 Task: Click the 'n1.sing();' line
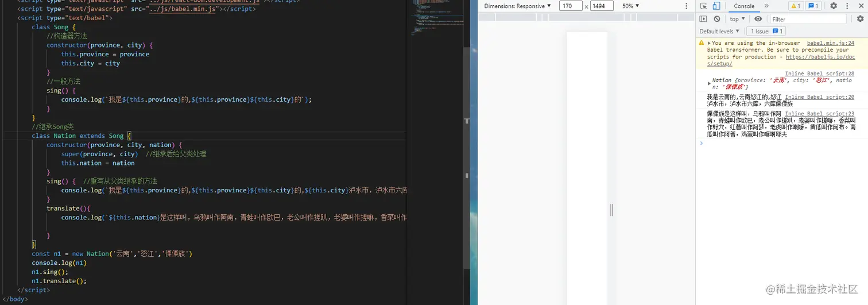click(50, 272)
